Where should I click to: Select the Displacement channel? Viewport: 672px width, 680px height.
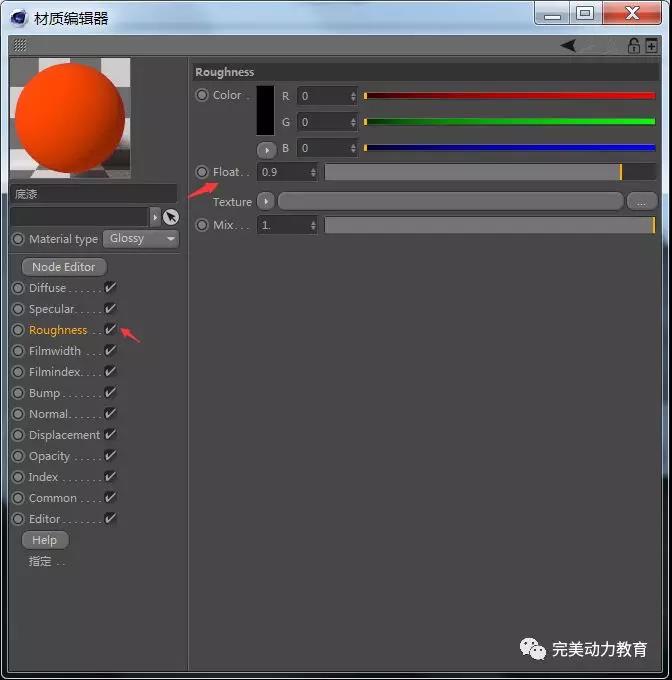tap(64, 435)
